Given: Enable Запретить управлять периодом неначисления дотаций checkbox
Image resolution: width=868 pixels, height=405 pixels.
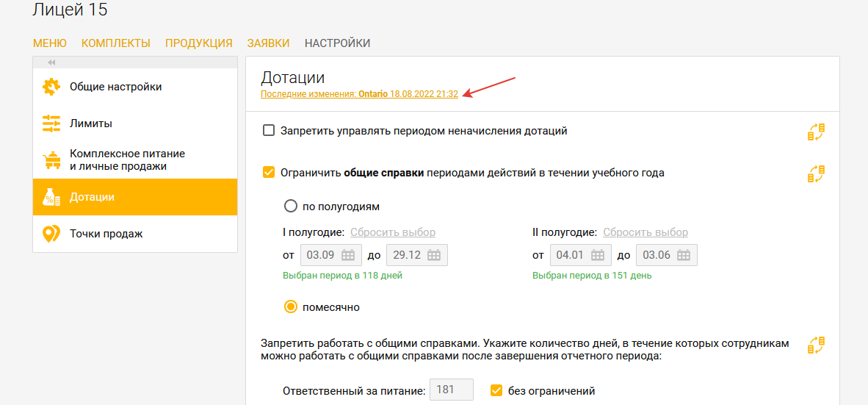Looking at the screenshot, I should point(269,131).
